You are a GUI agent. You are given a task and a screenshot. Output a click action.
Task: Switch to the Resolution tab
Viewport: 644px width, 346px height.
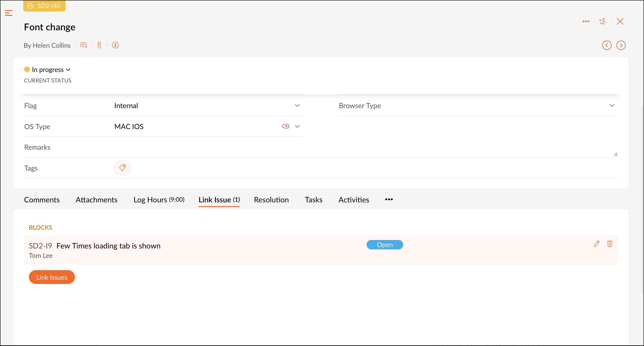pyautogui.click(x=271, y=200)
